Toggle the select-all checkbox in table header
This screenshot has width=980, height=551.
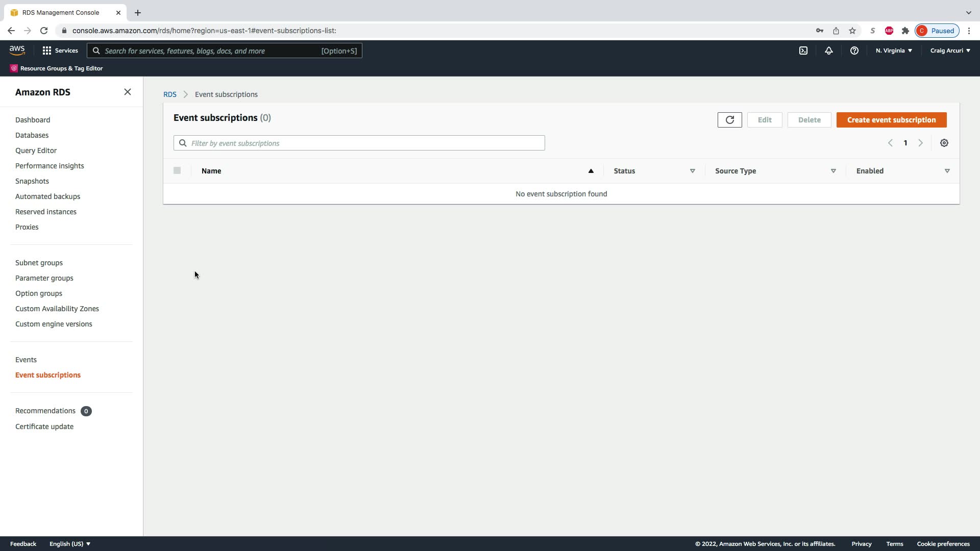(177, 170)
